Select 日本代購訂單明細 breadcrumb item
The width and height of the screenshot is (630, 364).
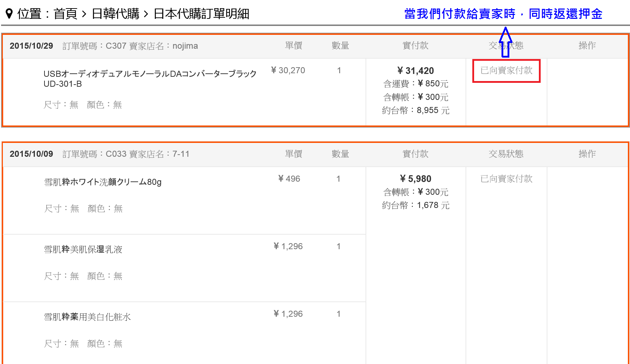pos(201,14)
